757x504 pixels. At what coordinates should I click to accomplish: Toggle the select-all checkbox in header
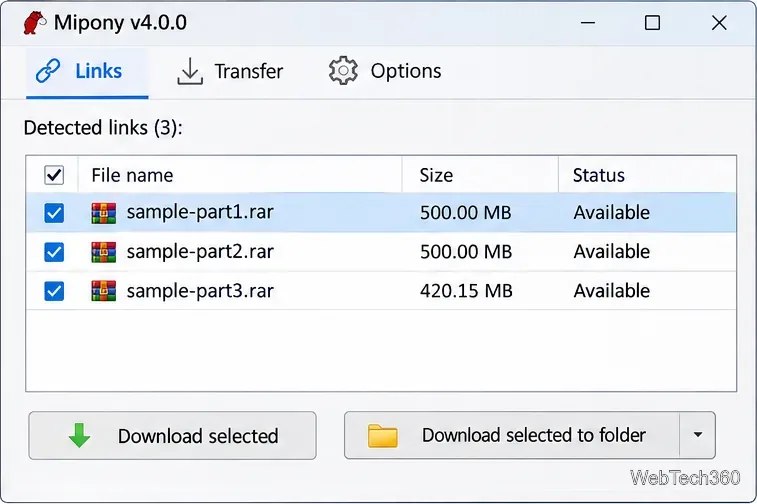(54, 175)
